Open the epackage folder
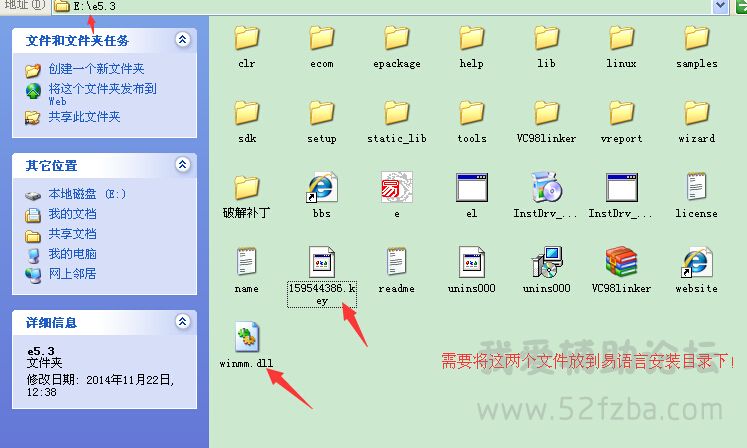This screenshot has width=747, height=448. 397,38
